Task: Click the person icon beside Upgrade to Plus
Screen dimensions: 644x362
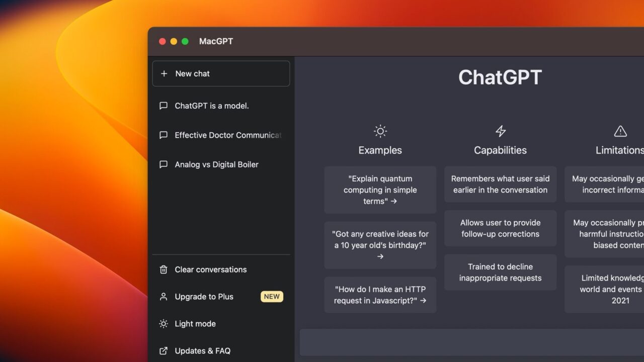Action: (163, 297)
